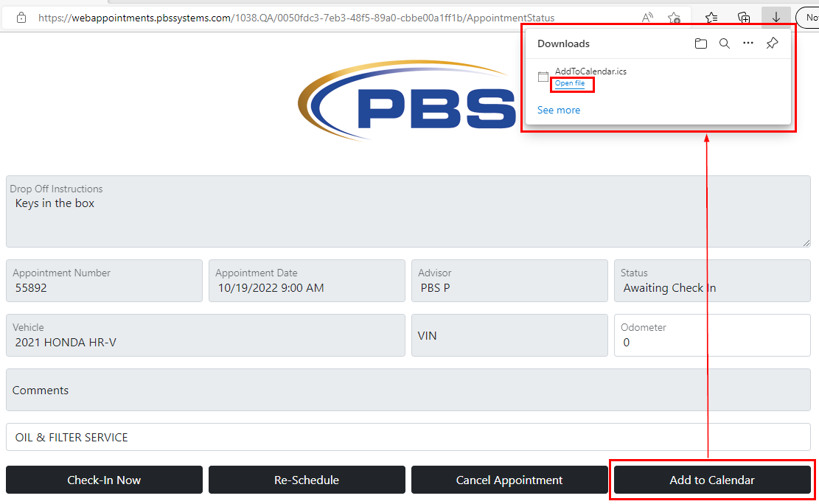This screenshot has width=819, height=504.
Task: Open more options in Downloads panel
Action: (x=748, y=43)
